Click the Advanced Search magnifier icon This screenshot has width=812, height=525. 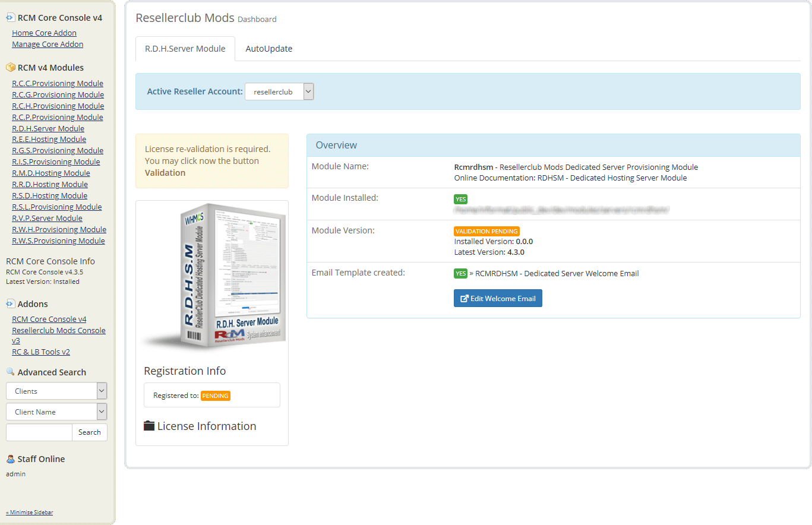coord(10,372)
